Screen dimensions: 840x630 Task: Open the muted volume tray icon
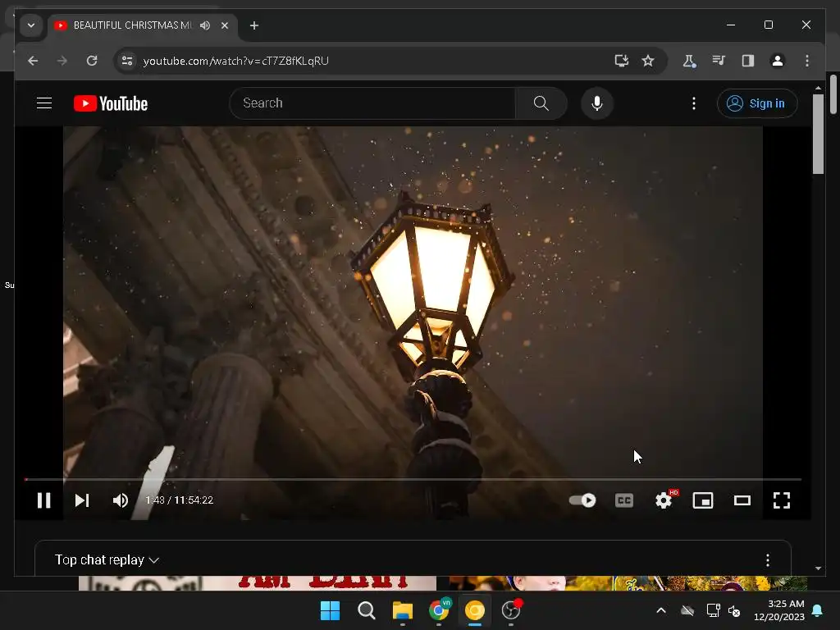[734, 610]
